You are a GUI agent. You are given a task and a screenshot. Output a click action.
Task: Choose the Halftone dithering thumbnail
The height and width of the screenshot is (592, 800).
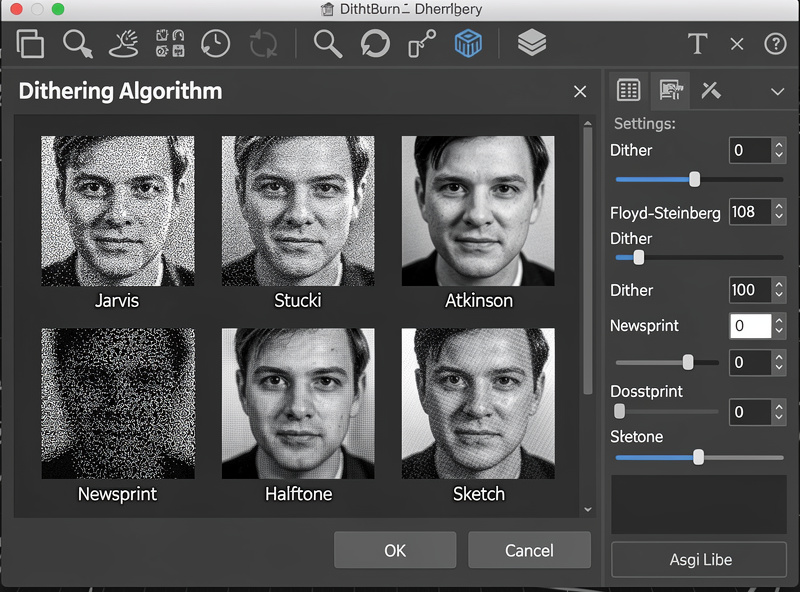click(298, 403)
